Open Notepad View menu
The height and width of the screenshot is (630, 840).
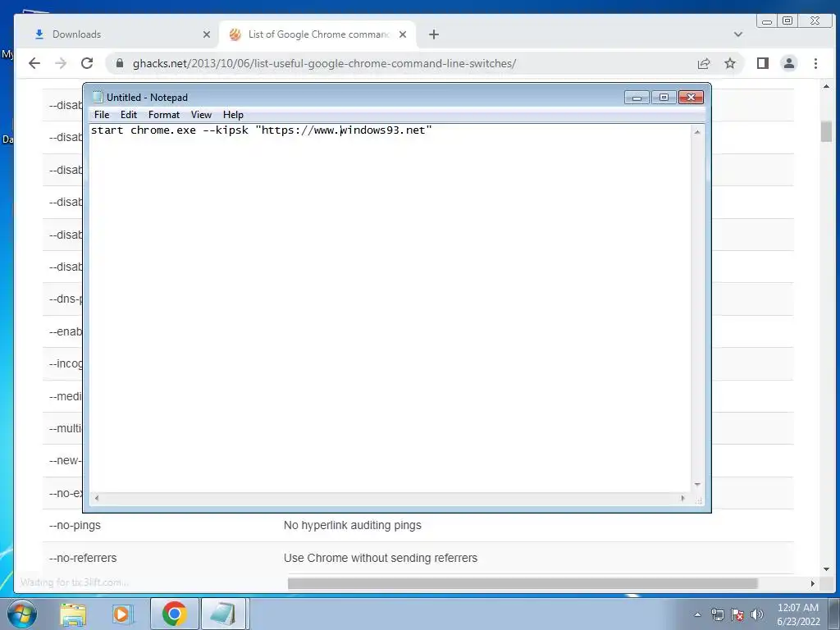[x=202, y=115]
